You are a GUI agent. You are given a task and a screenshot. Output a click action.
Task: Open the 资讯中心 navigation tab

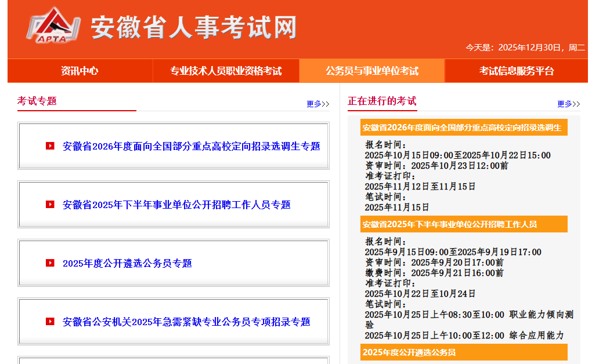(x=80, y=71)
